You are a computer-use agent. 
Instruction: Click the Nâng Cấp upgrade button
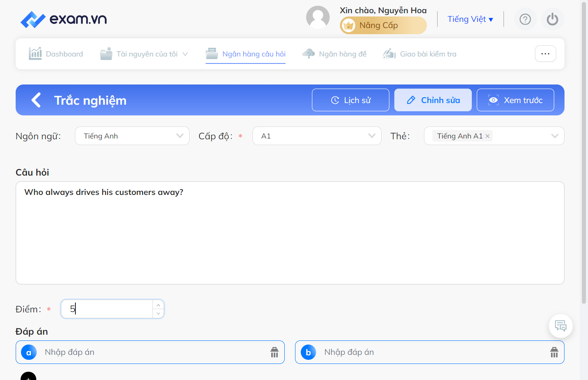383,26
